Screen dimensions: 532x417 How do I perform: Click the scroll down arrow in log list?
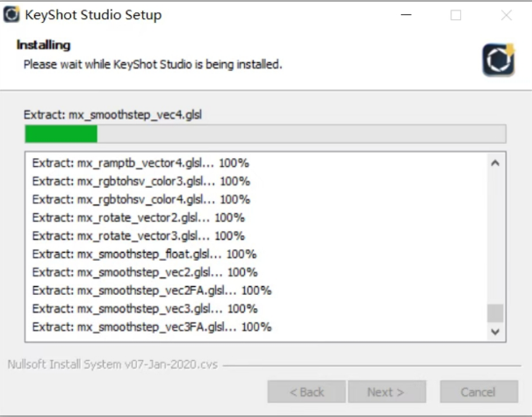coord(495,332)
